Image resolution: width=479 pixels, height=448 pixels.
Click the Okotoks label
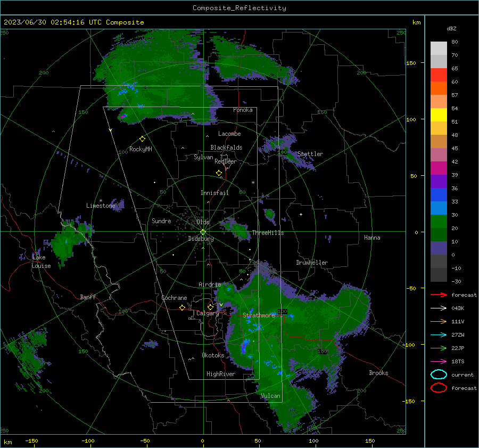tap(213, 355)
